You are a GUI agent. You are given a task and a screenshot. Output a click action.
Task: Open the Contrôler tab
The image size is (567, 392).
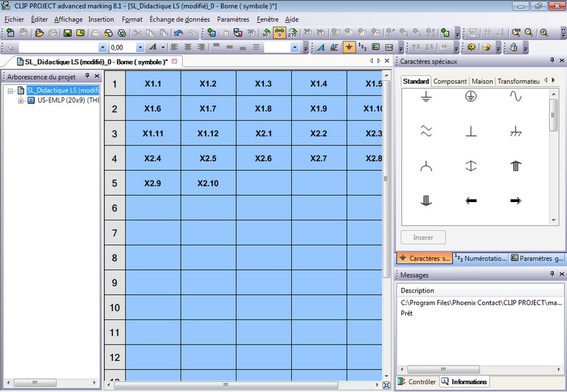pyautogui.click(x=417, y=381)
